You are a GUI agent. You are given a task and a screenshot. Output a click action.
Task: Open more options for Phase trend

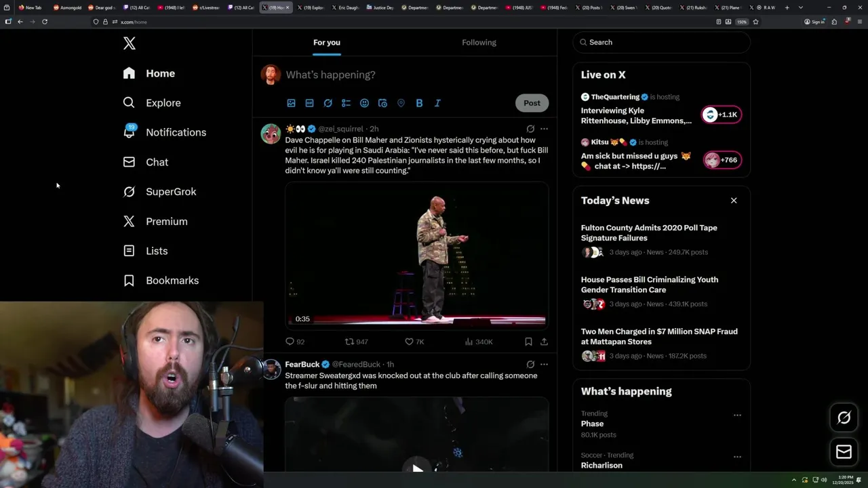click(737, 415)
